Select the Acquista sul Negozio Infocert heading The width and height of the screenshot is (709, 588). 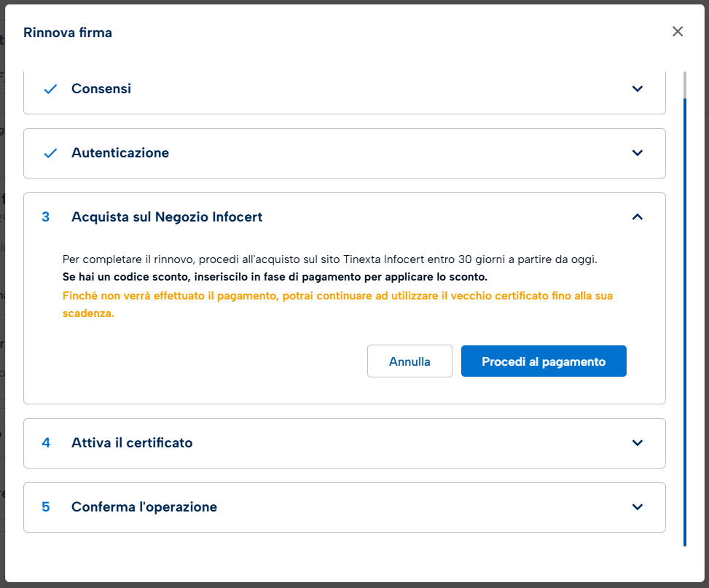(x=167, y=217)
